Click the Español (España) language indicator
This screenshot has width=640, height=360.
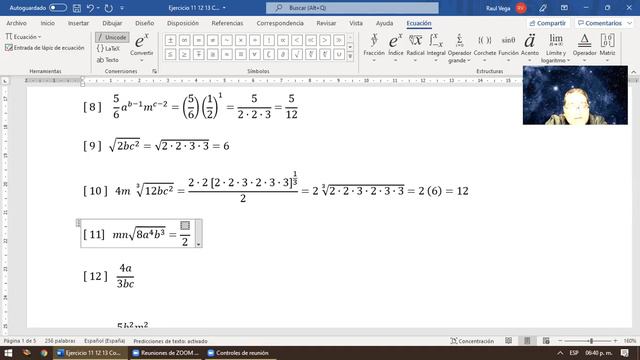[105, 341]
